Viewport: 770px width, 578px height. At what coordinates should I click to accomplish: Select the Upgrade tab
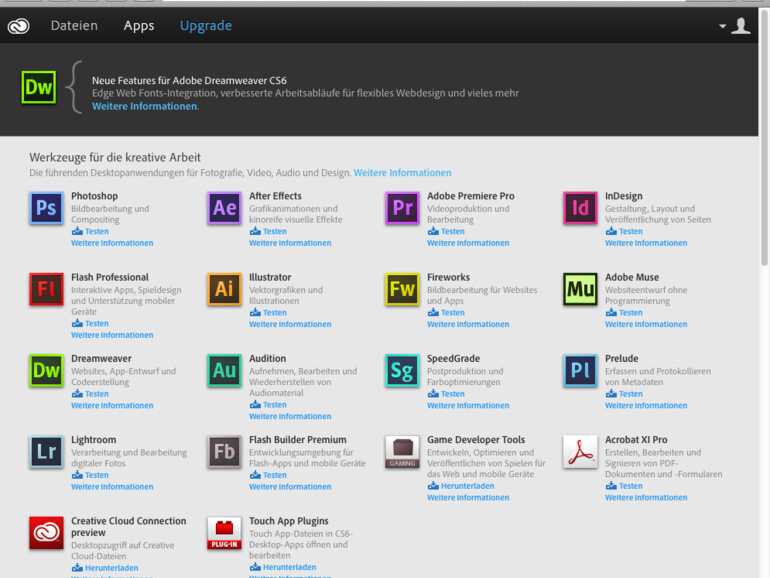206,26
